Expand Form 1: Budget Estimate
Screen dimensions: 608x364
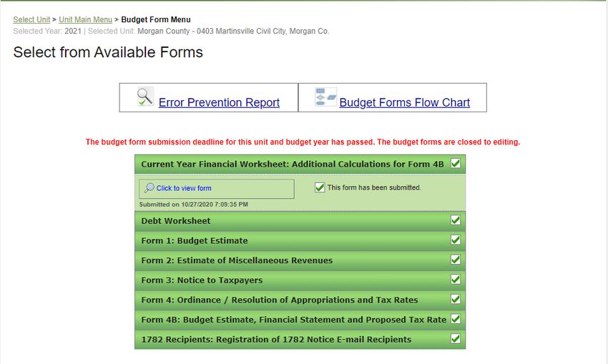point(300,241)
